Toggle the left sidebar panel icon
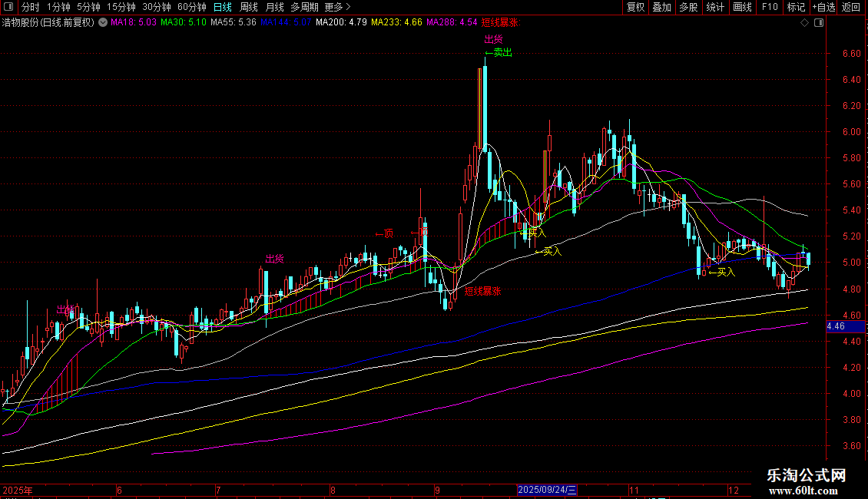 (8, 7)
